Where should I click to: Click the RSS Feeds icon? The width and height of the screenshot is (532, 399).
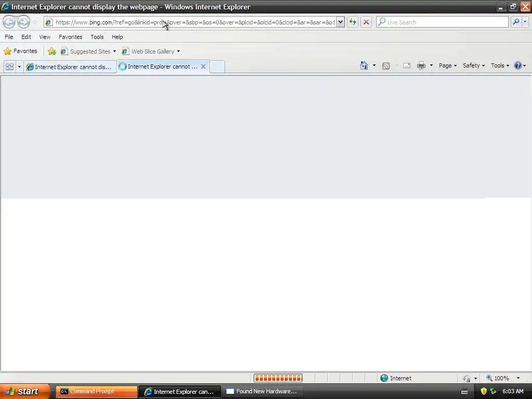(386, 66)
